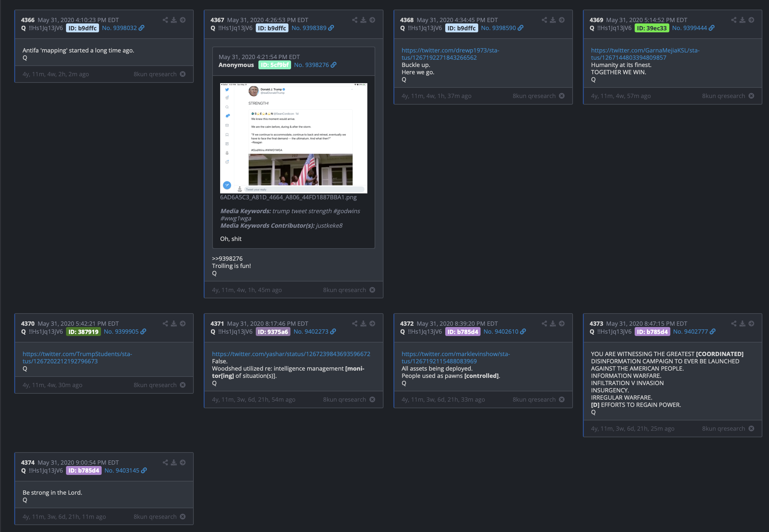Click arrow circle icon on post 4373
Image resolution: width=769 pixels, height=532 pixels.
(751, 324)
